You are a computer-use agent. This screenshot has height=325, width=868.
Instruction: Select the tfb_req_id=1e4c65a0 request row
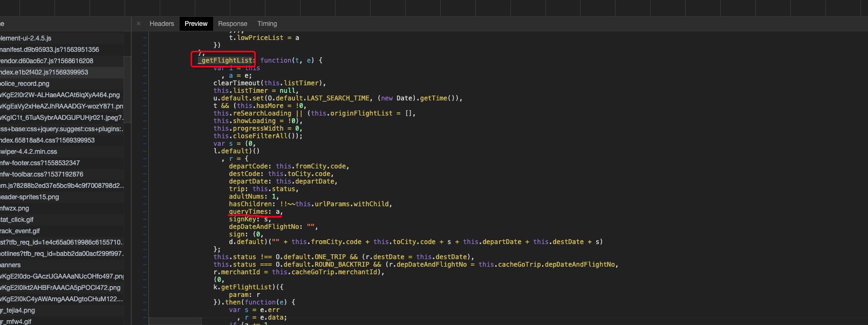(x=62, y=242)
